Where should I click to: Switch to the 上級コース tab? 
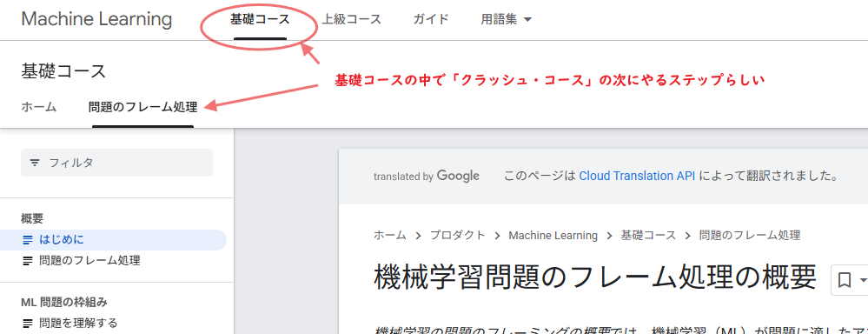pyautogui.click(x=352, y=19)
